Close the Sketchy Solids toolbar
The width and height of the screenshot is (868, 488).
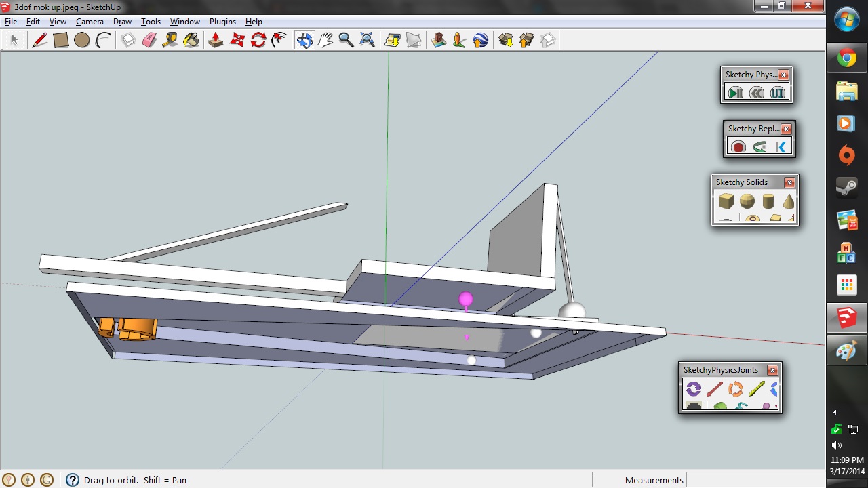[x=789, y=182]
